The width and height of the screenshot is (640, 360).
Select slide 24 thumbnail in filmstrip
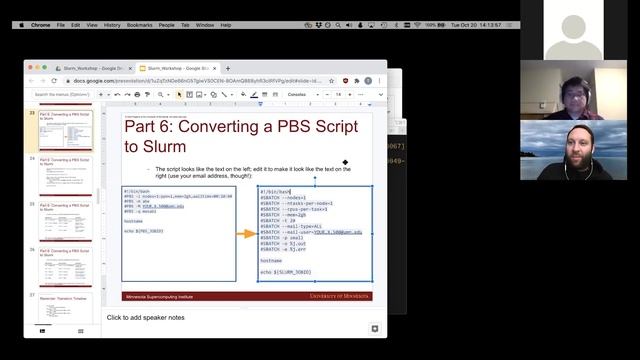click(66, 176)
